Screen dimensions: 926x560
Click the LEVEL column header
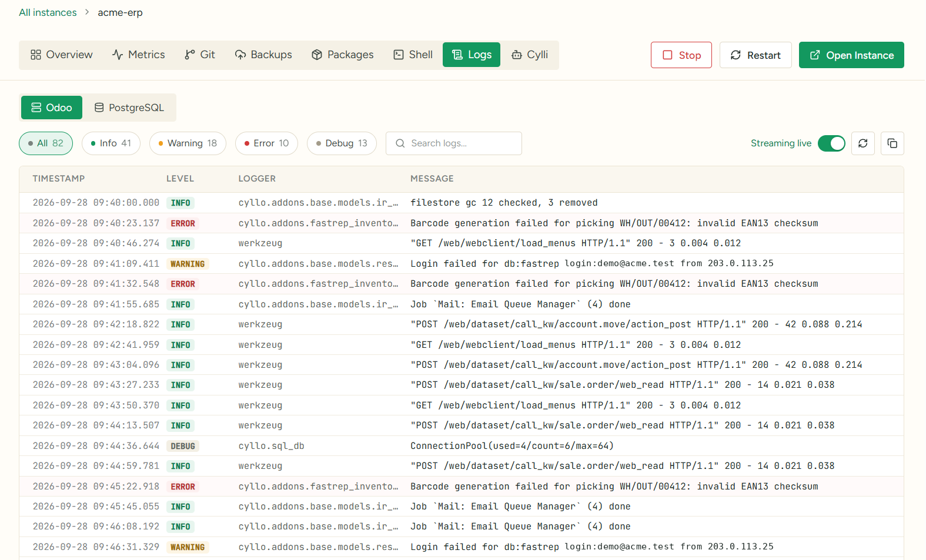(180, 179)
